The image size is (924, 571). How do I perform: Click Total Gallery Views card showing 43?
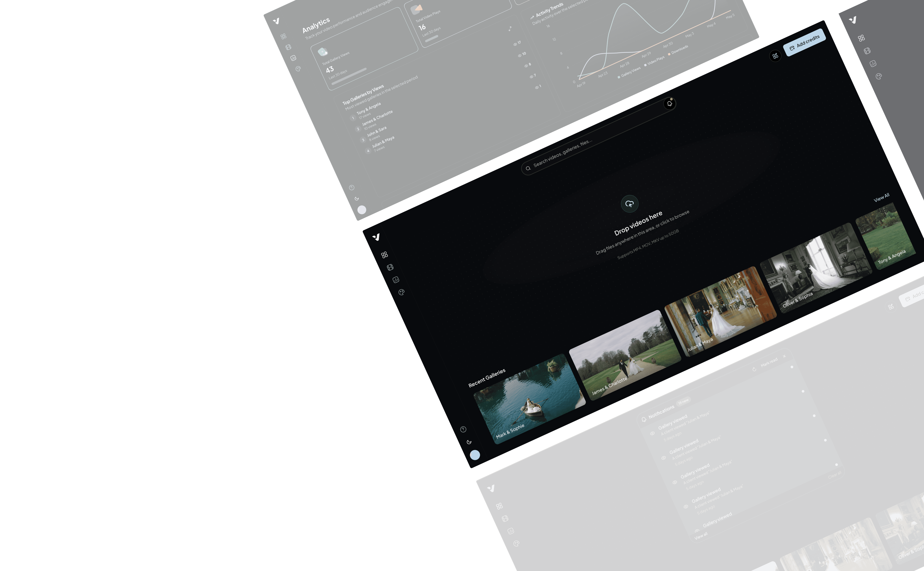click(x=364, y=49)
